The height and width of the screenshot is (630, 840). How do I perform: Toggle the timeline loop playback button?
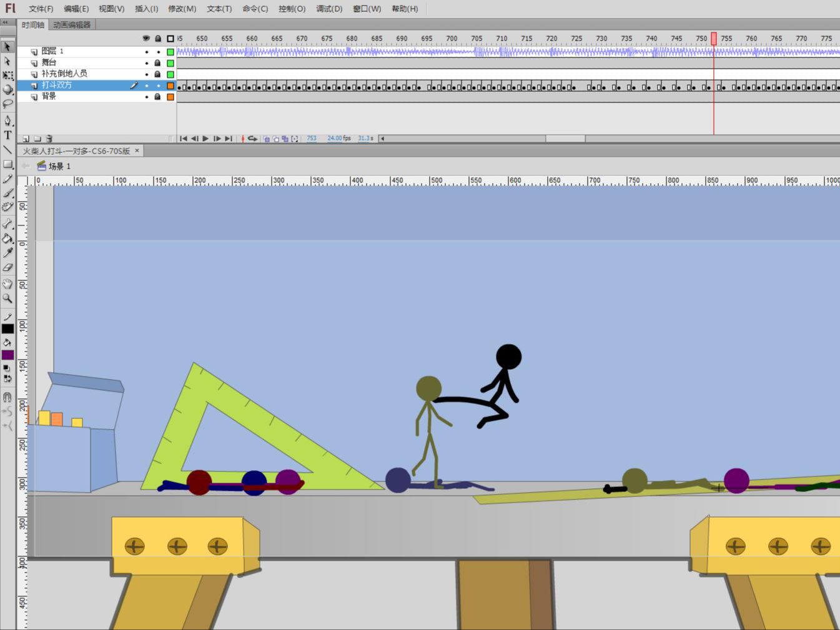252,139
